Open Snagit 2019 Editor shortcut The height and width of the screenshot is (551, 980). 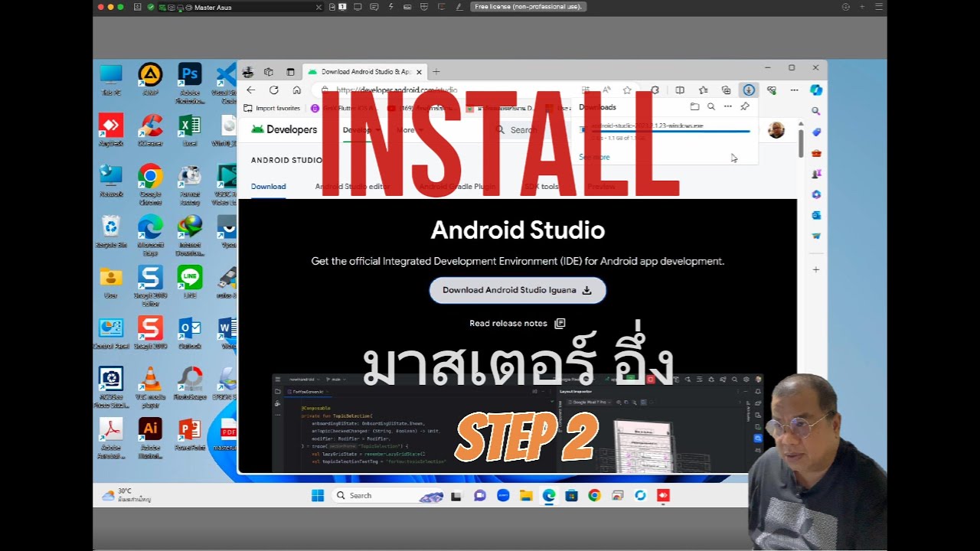pyautogui.click(x=150, y=285)
